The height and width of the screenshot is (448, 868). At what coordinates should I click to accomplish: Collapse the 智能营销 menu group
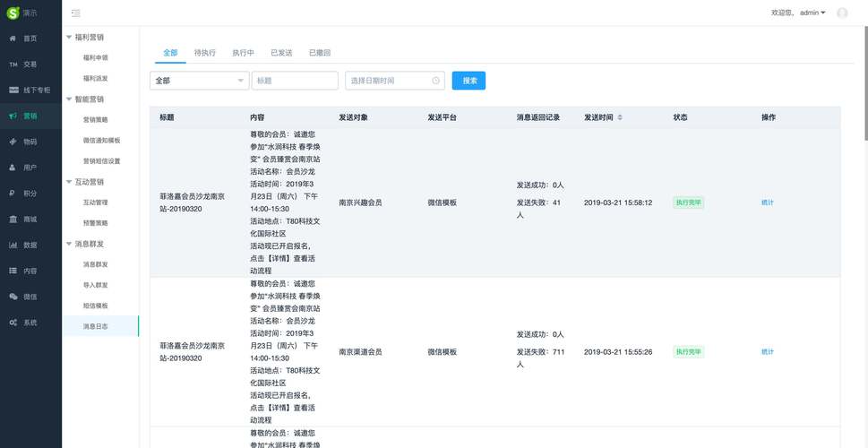(x=69, y=99)
